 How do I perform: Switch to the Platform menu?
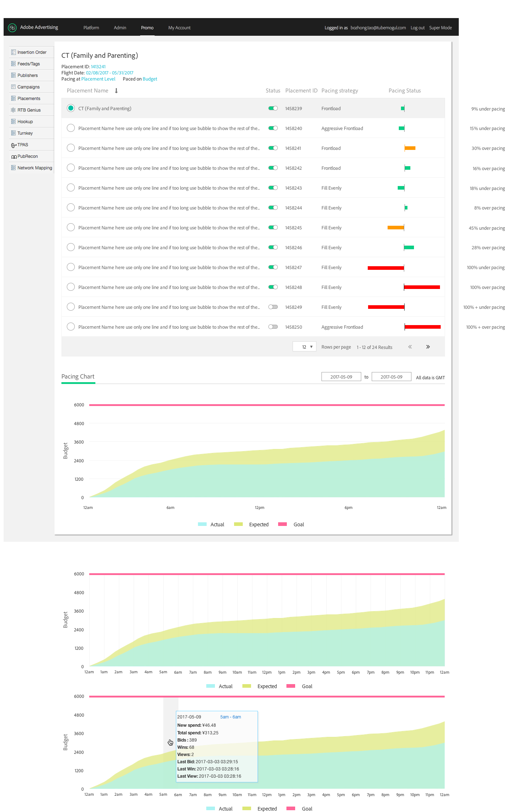coord(91,28)
